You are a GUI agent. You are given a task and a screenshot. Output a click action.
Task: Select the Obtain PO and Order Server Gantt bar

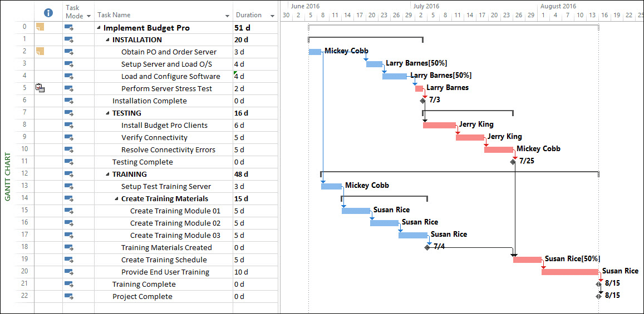pos(315,52)
